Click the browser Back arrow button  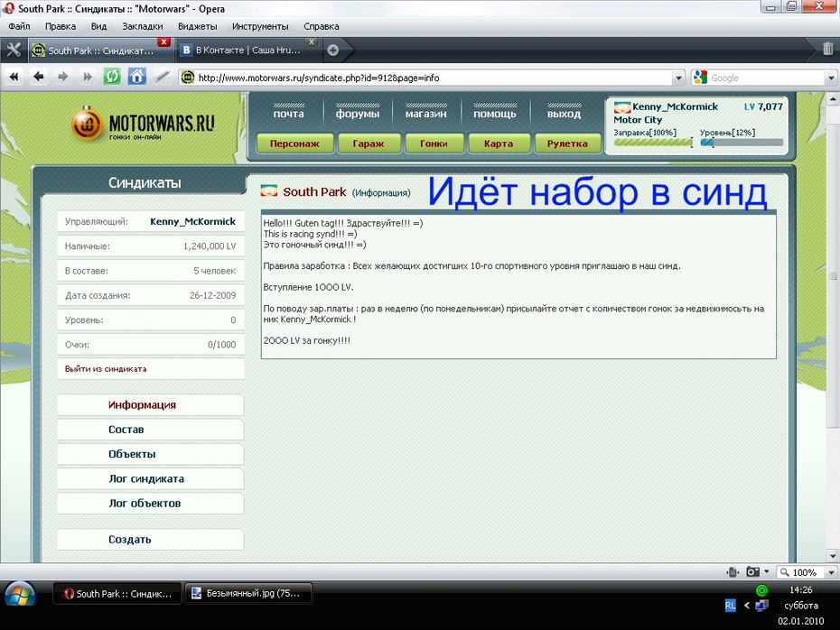(39, 78)
